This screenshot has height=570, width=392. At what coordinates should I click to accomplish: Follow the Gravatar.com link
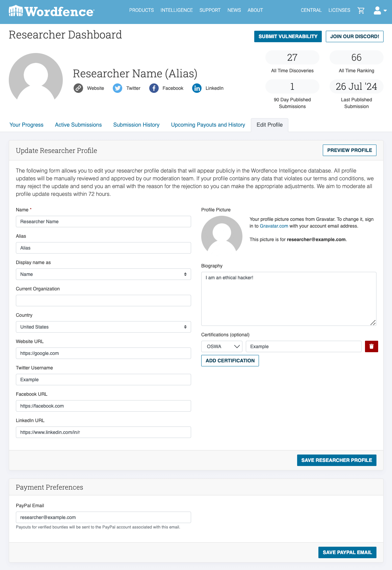click(274, 226)
